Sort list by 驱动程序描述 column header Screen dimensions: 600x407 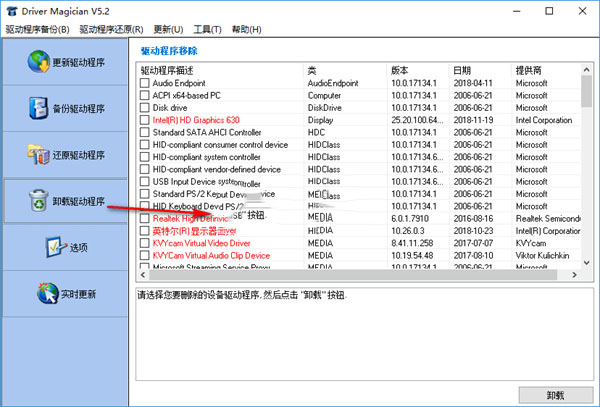tap(220, 70)
